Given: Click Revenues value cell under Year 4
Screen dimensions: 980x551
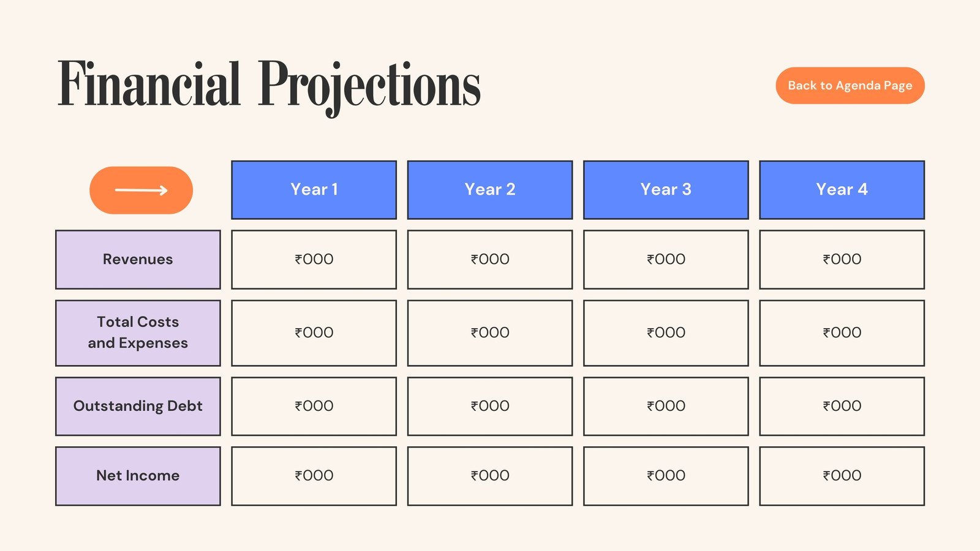Looking at the screenshot, I should coord(842,260).
